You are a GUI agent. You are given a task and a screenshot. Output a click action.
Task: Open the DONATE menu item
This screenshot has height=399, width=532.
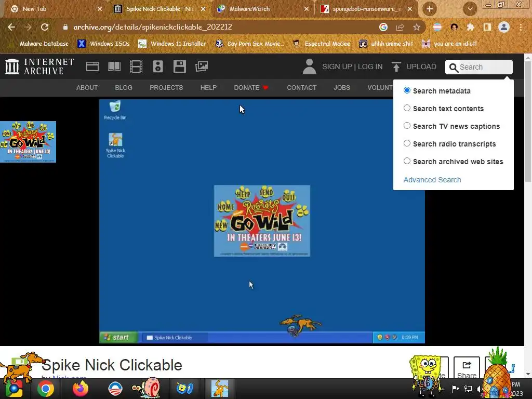(x=251, y=87)
